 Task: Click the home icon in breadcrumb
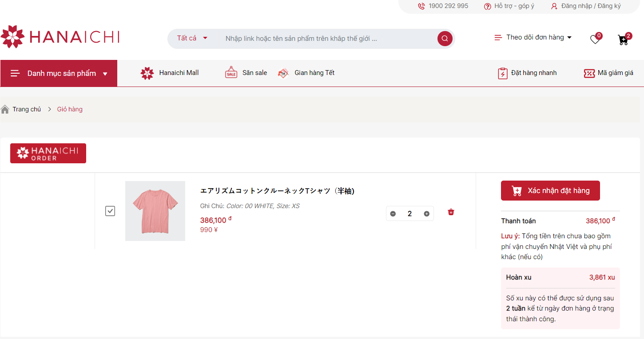point(5,109)
